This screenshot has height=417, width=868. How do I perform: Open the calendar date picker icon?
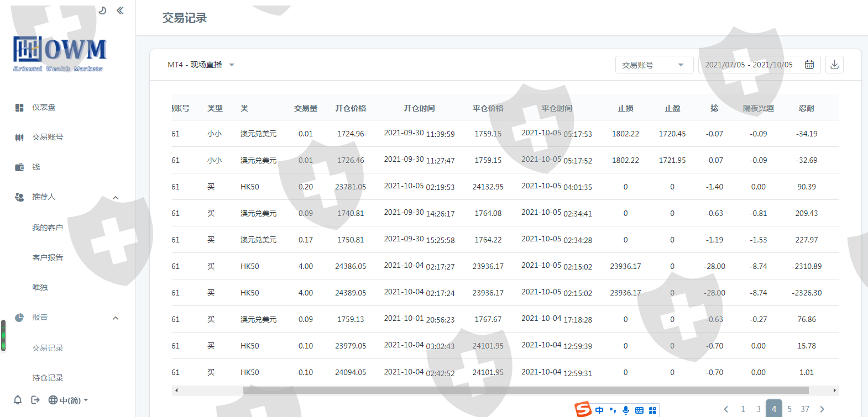[809, 65]
